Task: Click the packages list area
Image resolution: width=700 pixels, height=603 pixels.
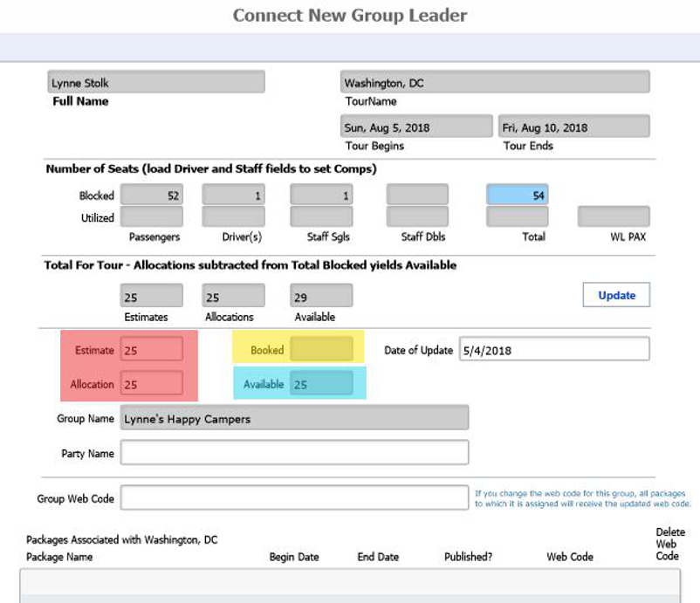Action: [349, 585]
